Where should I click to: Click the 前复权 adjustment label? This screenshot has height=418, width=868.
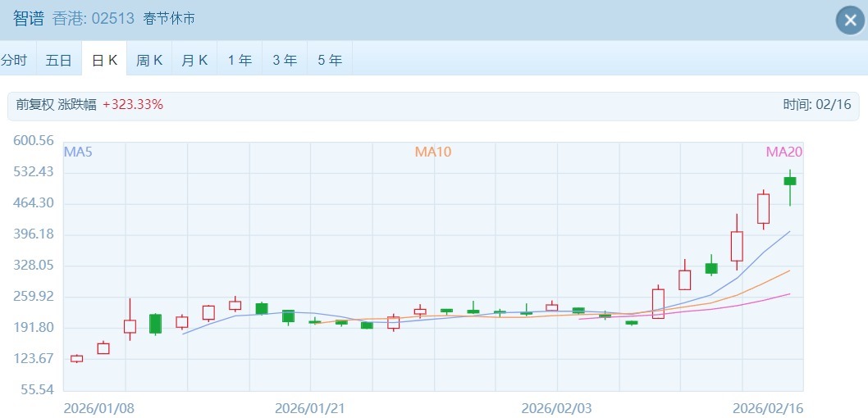click(35, 105)
